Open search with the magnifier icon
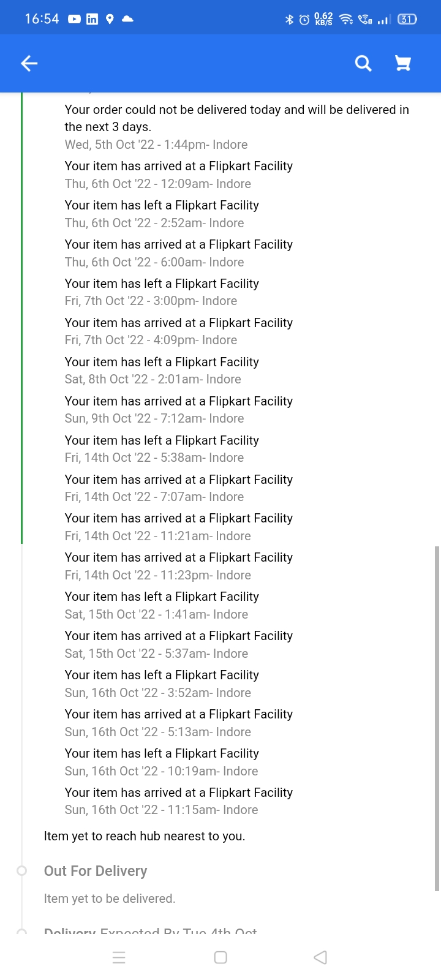Viewport: 441px width, 980px height. coord(363,63)
